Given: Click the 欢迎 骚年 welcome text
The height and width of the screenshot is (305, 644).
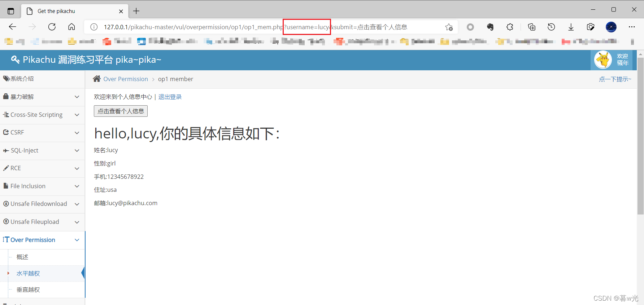Looking at the screenshot, I should tap(622, 59).
